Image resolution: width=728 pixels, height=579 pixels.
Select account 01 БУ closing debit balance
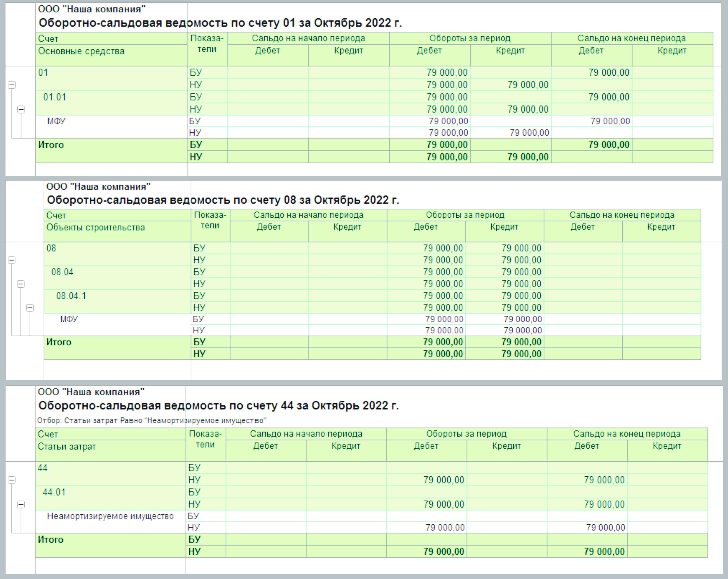(592, 73)
